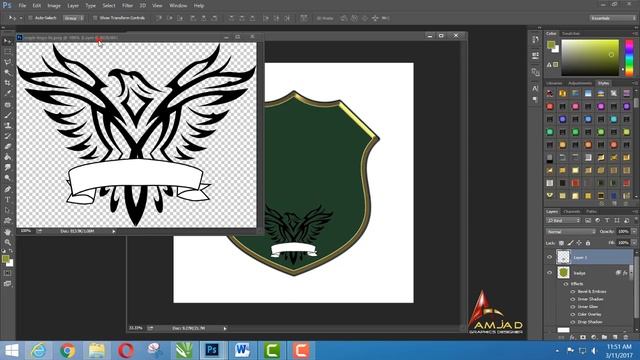The height and width of the screenshot is (360, 640).
Task: Open Opera browser from the taskbar
Action: pyautogui.click(x=126, y=350)
